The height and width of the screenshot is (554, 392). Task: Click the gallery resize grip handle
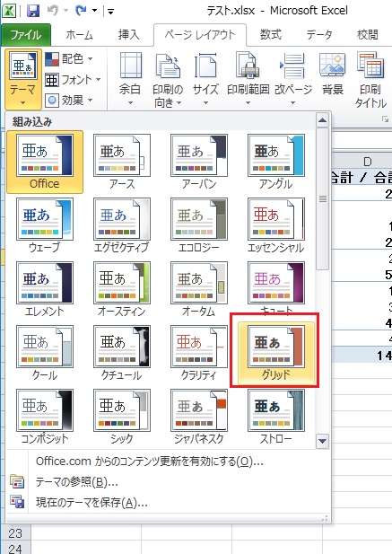click(326, 518)
